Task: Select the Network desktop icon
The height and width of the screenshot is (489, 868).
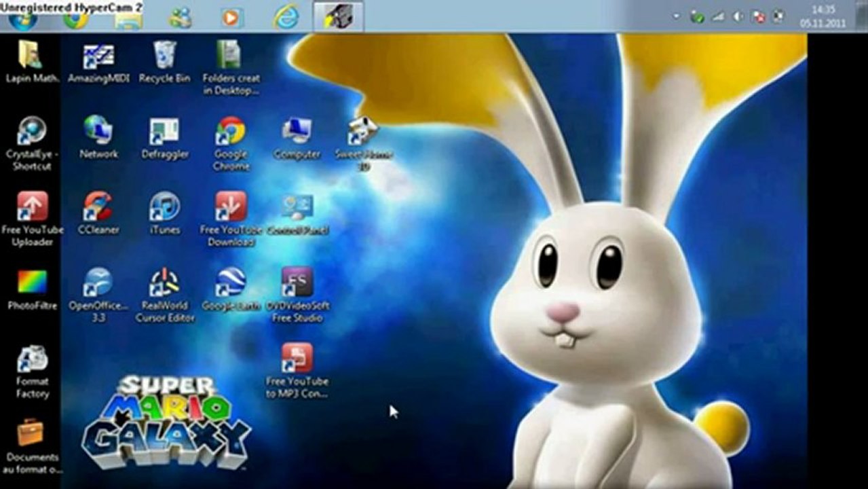Action: 98,137
